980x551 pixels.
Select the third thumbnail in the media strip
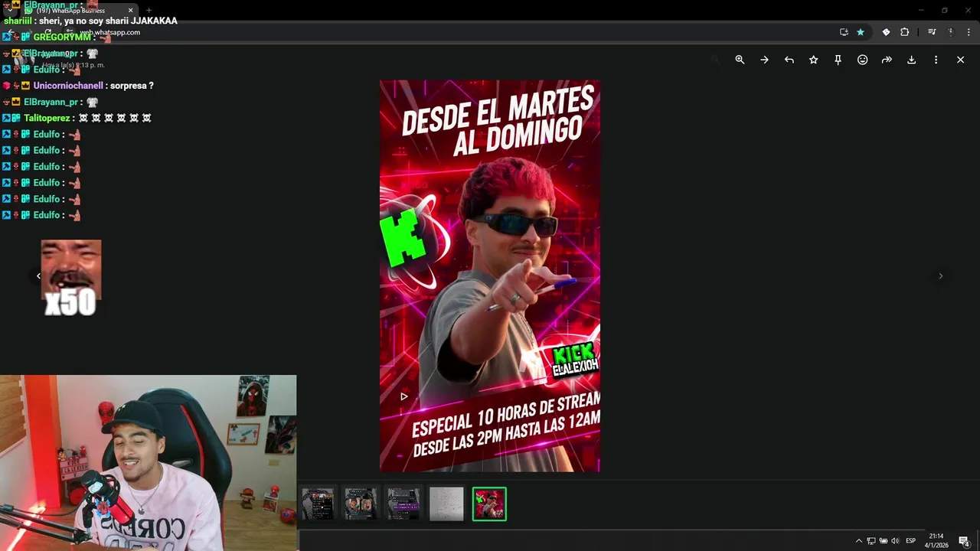coord(403,504)
